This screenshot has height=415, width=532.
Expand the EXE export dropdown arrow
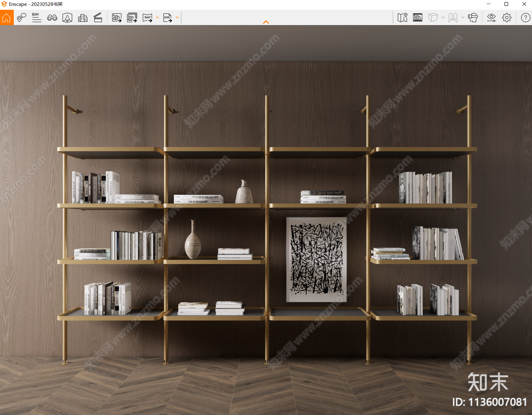pos(177,18)
